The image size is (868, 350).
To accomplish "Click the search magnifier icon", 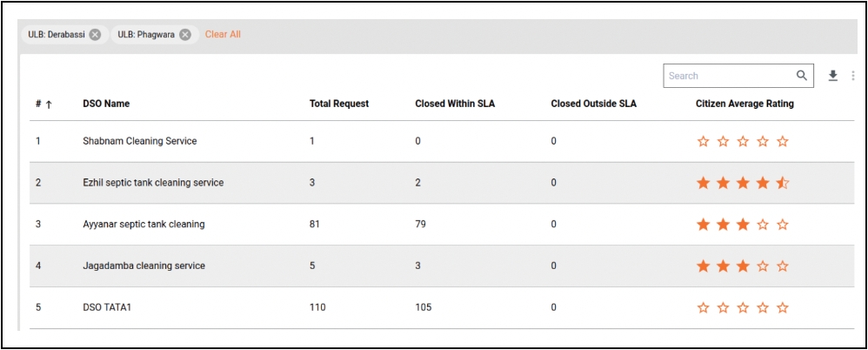I will pos(802,76).
